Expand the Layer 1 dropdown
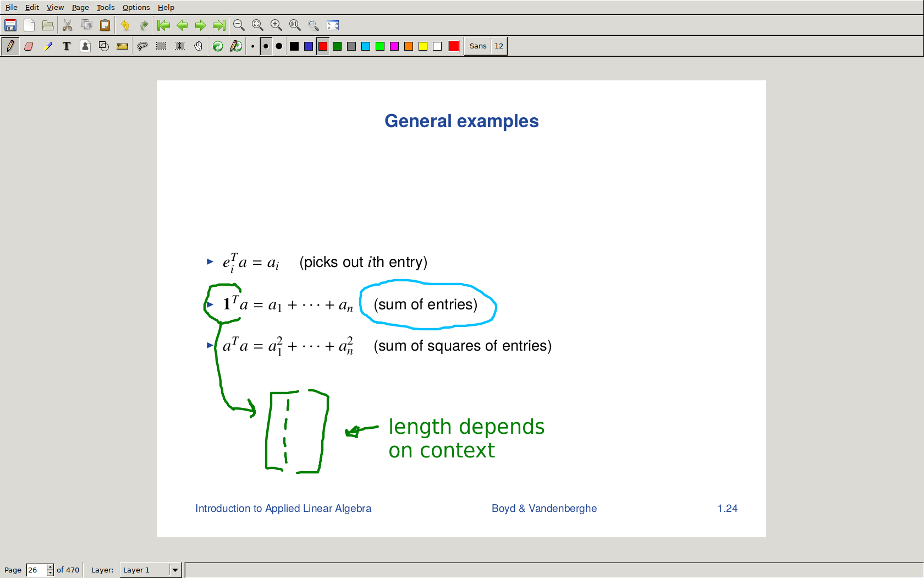 175,570
